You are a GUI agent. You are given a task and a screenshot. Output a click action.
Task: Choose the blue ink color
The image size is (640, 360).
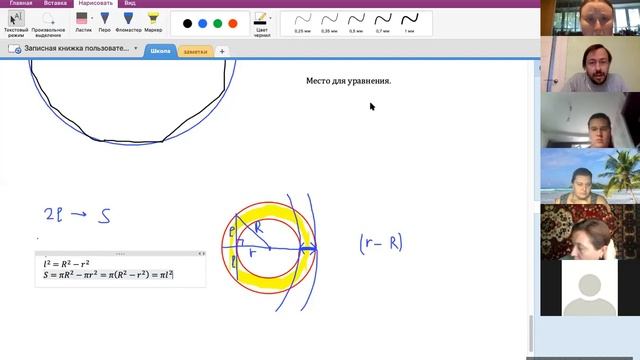[202, 24]
